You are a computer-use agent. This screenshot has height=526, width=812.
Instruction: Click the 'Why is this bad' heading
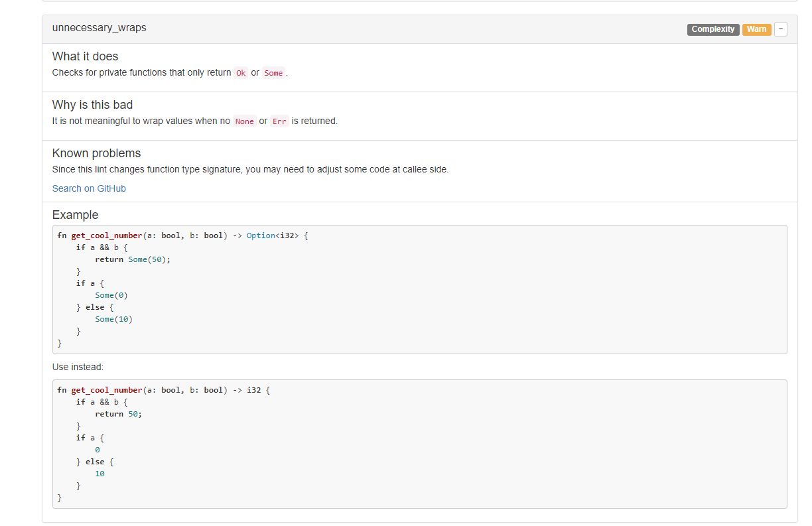click(x=93, y=105)
